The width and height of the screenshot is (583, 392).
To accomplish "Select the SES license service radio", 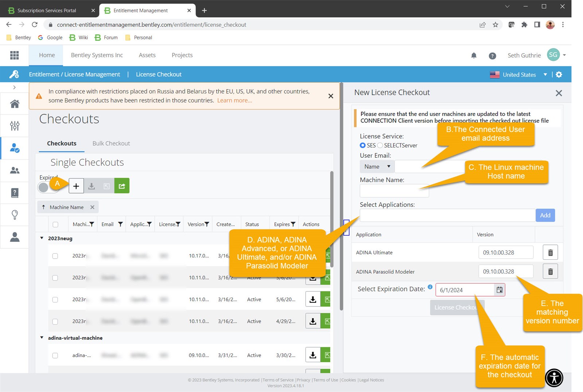I will (x=362, y=145).
